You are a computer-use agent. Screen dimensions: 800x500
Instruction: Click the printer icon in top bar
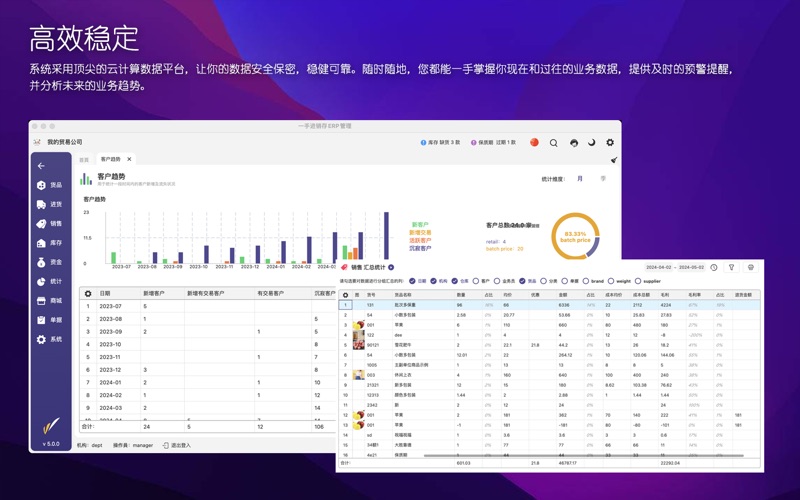point(573,143)
